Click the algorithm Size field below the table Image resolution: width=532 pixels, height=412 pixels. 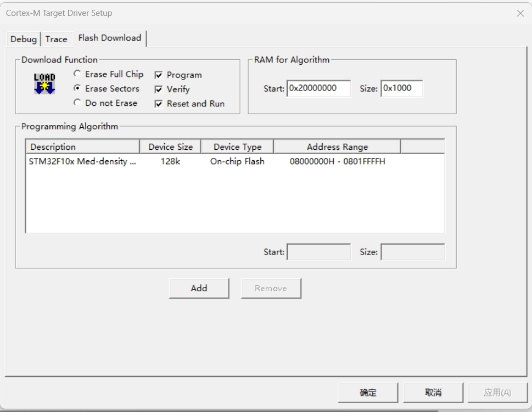pyautogui.click(x=412, y=252)
